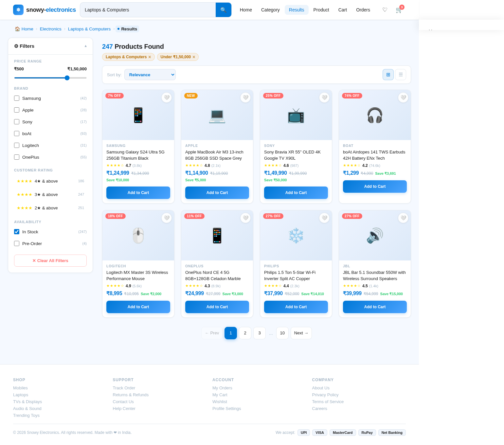Open Category in top navigation
Viewport: 504px width, 445px height.
point(270,10)
